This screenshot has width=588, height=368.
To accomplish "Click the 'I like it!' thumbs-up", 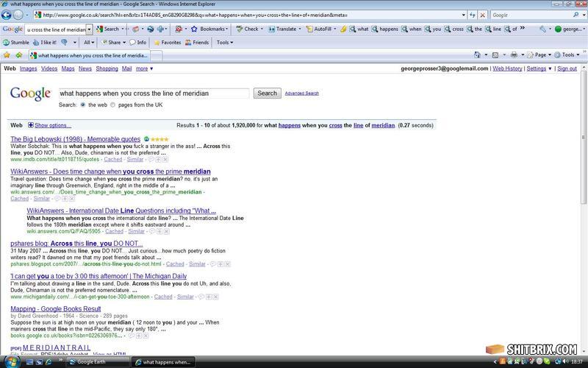I will tap(45, 43).
